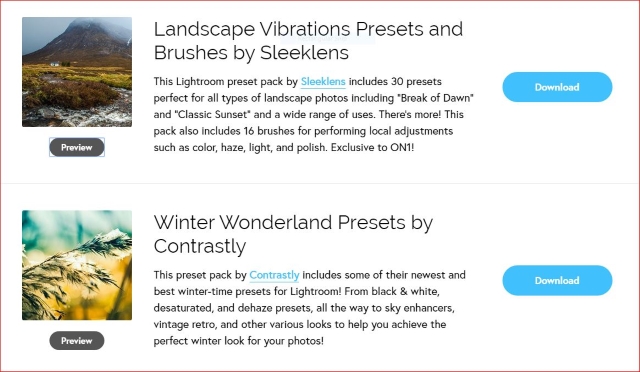Click the mountain landscape thumbnail
This screenshot has width=640, height=372.
(77, 72)
